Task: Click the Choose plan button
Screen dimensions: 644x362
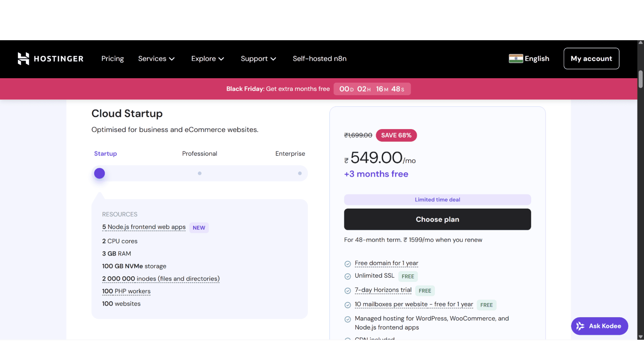Action: [x=437, y=219]
